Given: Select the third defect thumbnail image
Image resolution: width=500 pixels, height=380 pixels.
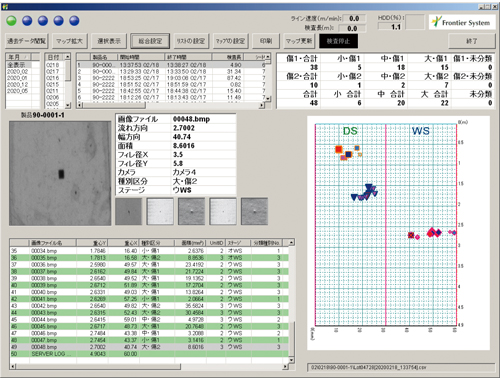Looking at the screenshot, I should (191, 211).
